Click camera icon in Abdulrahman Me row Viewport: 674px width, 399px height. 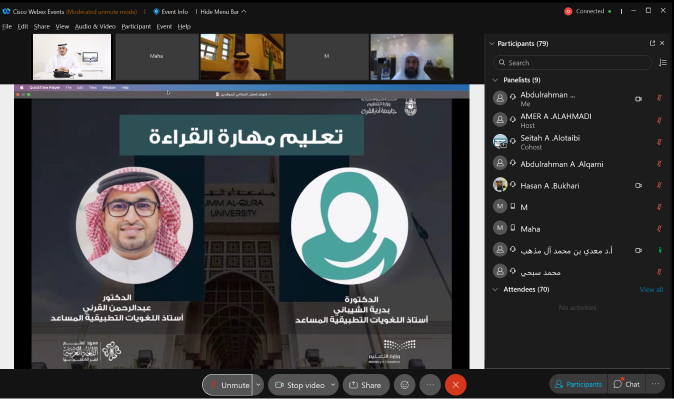point(638,99)
